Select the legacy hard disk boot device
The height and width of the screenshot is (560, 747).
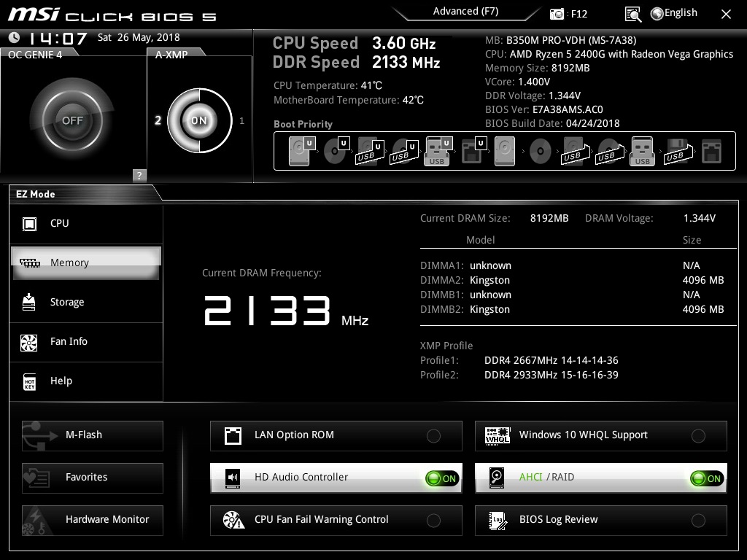click(505, 152)
